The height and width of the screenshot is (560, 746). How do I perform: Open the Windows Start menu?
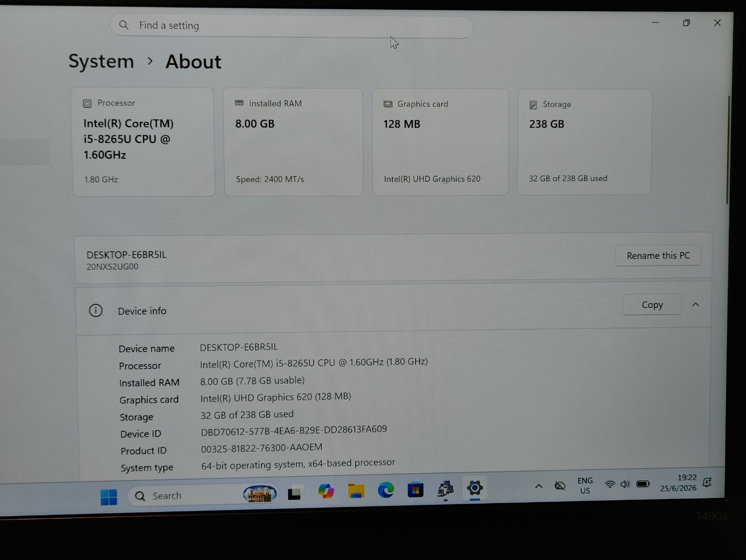tap(109, 497)
